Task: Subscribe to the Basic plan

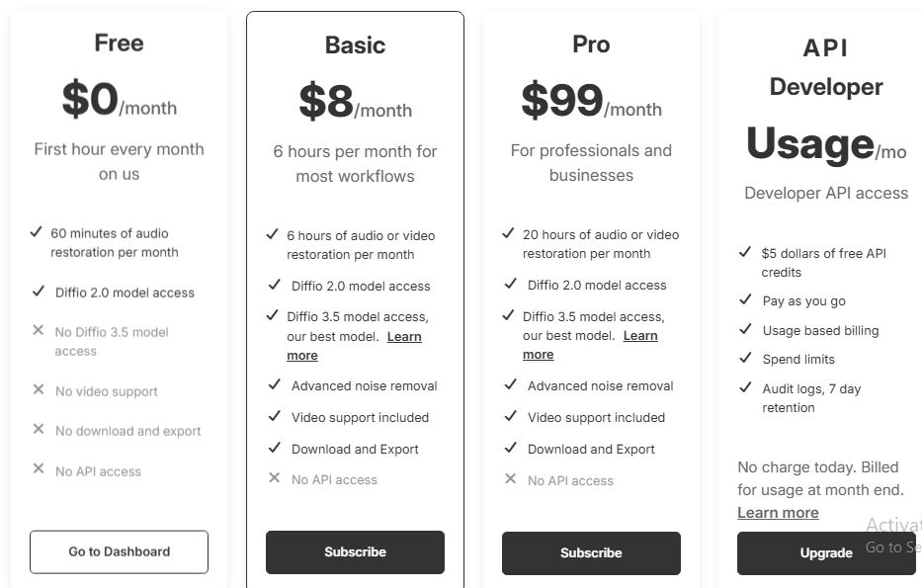Action: pos(355,551)
